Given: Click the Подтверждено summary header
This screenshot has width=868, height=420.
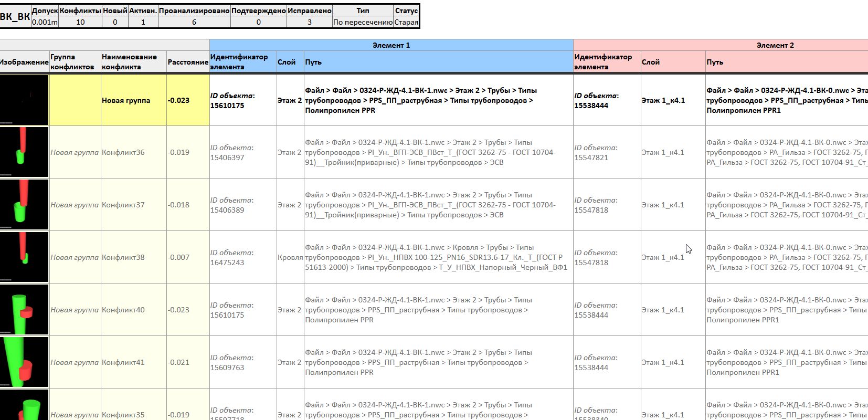Looking at the screenshot, I should point(259,10).
